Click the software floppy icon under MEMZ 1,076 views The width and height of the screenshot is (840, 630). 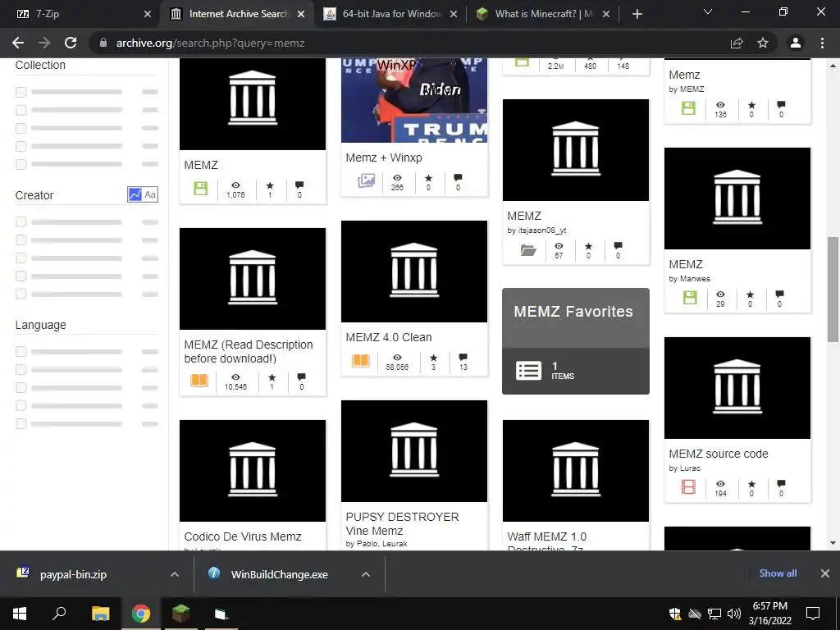coord(200,189)
